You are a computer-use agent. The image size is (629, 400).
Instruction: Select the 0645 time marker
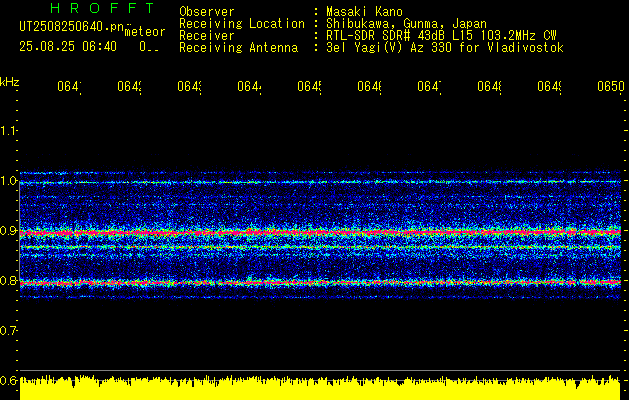pos(309,86)
